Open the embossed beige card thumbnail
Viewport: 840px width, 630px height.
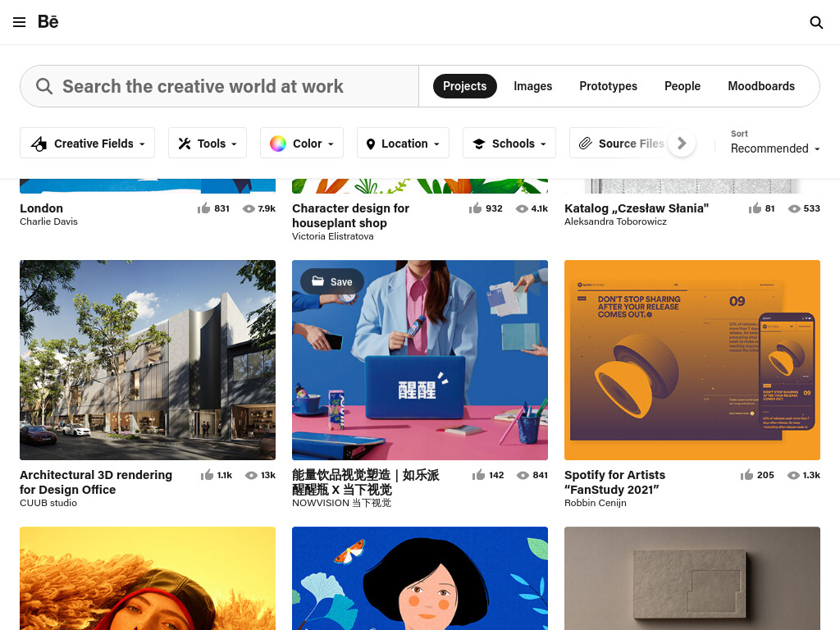tap(692, 578)
